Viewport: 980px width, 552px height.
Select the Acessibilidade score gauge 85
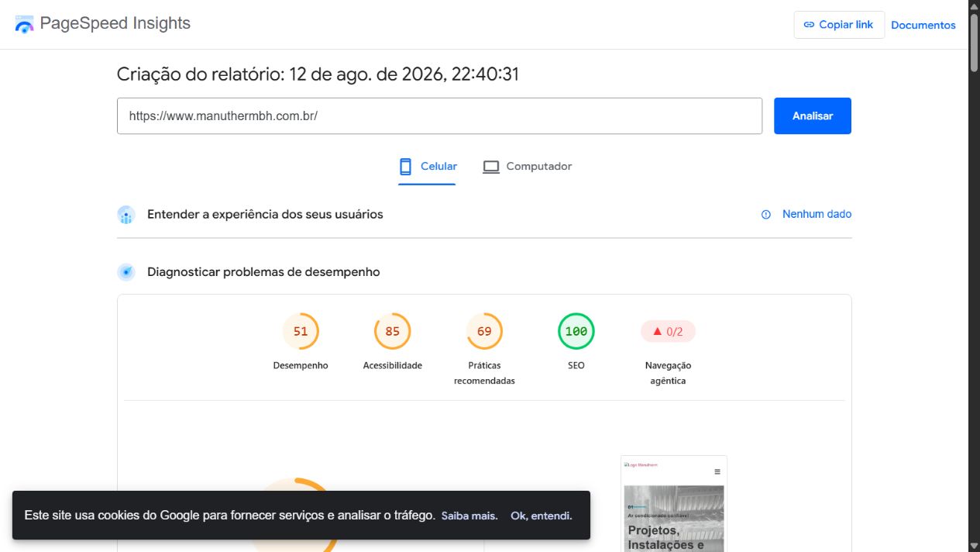[393, 331]
